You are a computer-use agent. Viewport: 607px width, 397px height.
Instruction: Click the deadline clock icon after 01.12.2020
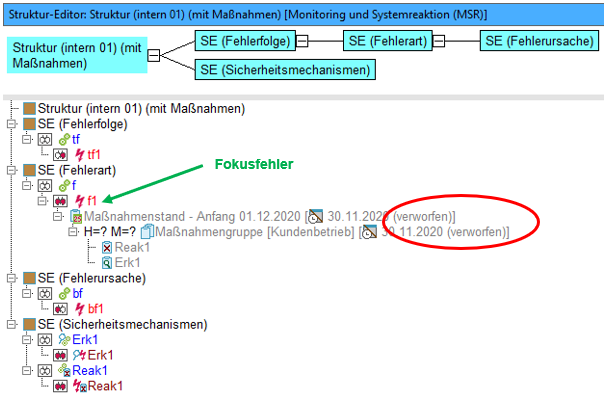pos(316,217)
